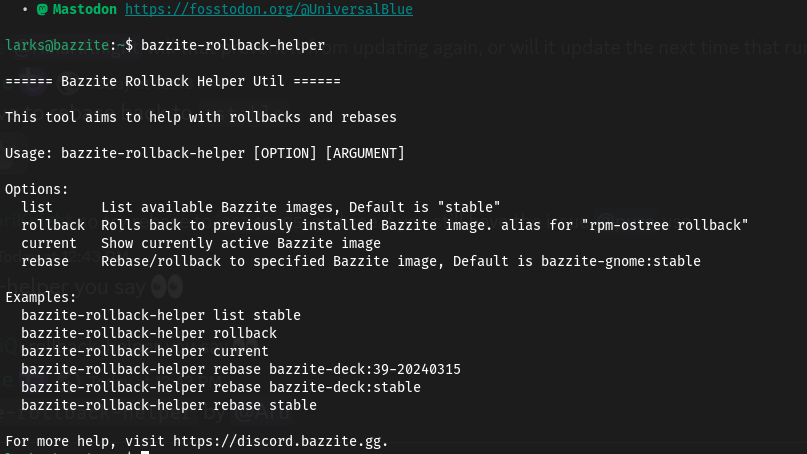
Task: Click the Bazzite Rollback Helper Util heading
Action: [173, 81]
